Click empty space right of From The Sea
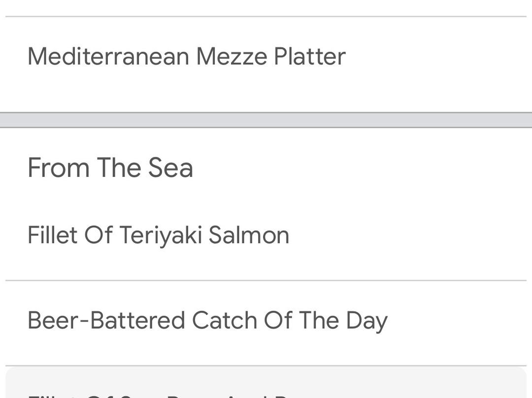Screen dimensions: 532x398 (x=360, y=167)
